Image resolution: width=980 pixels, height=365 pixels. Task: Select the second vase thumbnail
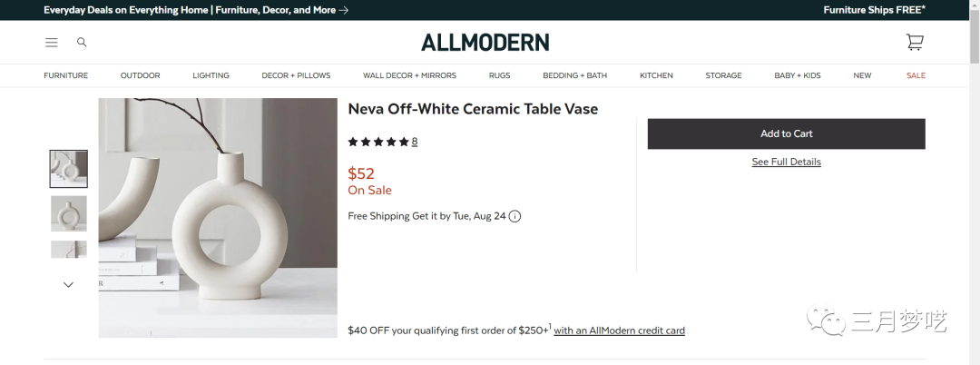(69, 213)
